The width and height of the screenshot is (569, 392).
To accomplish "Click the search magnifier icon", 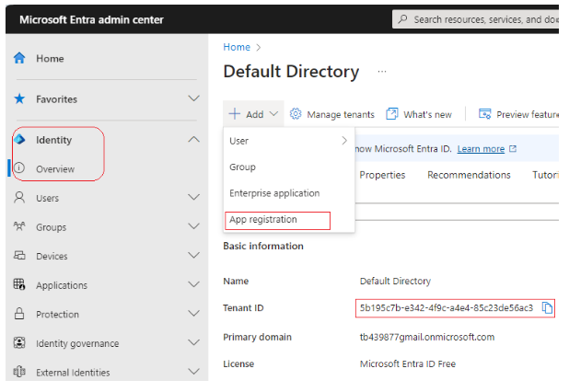I will coord(402,18).
